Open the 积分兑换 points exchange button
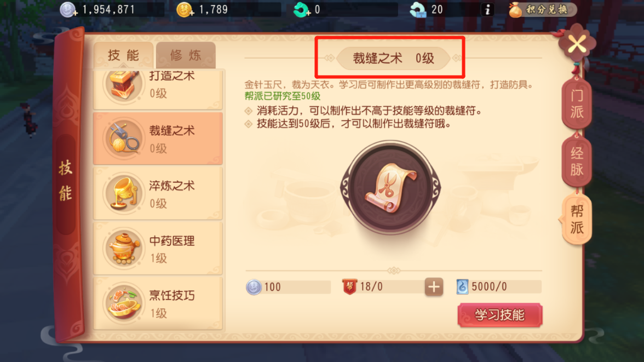 (x=542, y=9)
